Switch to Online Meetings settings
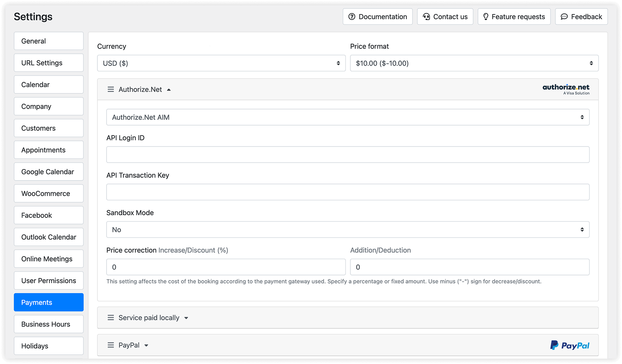Screen dimensions: 622x364 tap(49, 259)
